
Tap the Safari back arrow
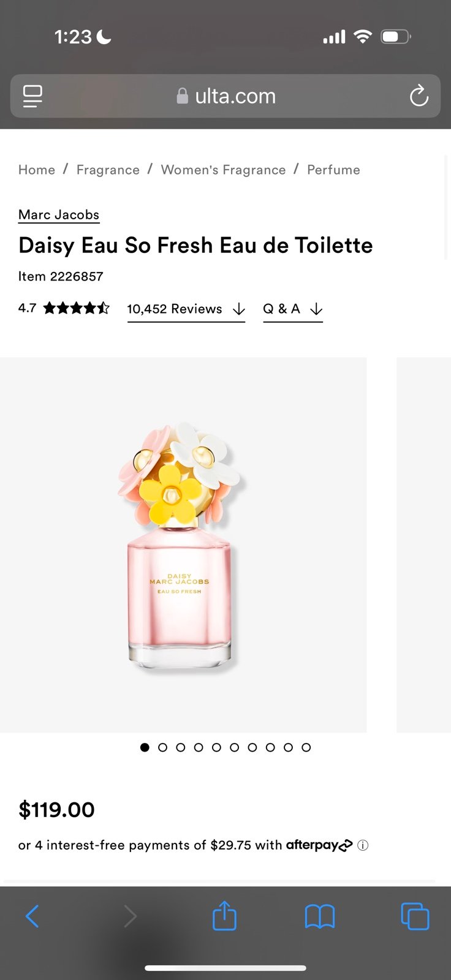[32, 916]
